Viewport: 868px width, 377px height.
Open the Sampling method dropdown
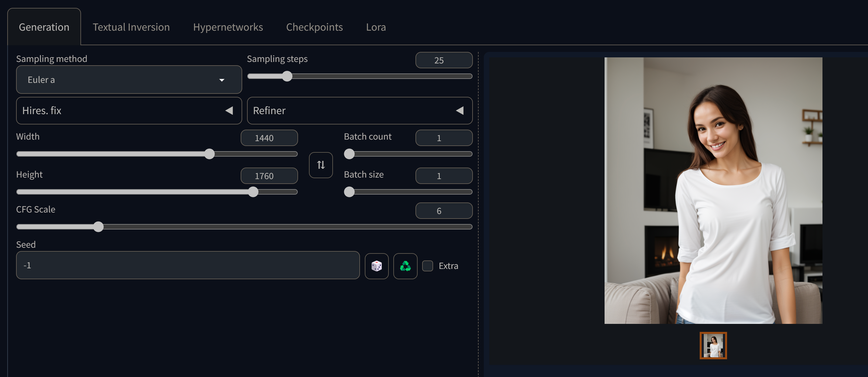[129, 80]
